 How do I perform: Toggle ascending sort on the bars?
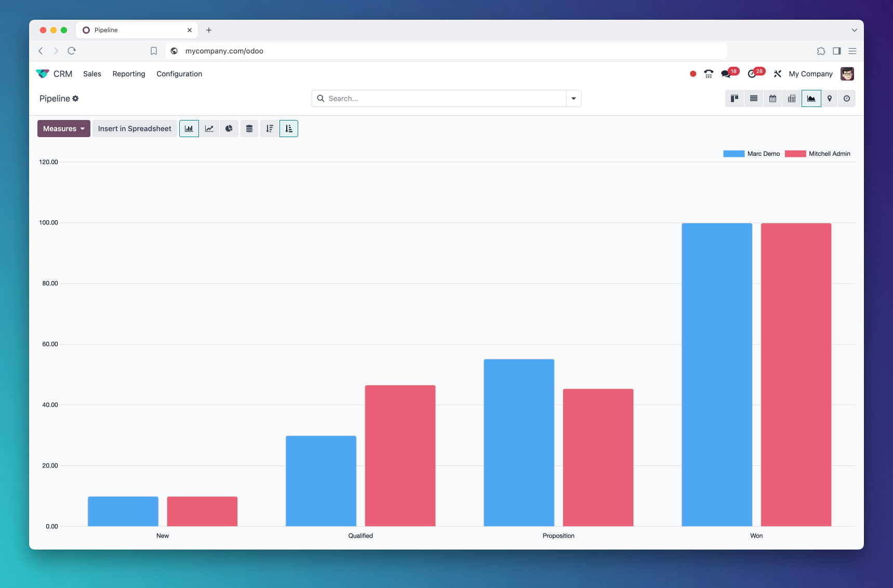[x=289, y=128]
